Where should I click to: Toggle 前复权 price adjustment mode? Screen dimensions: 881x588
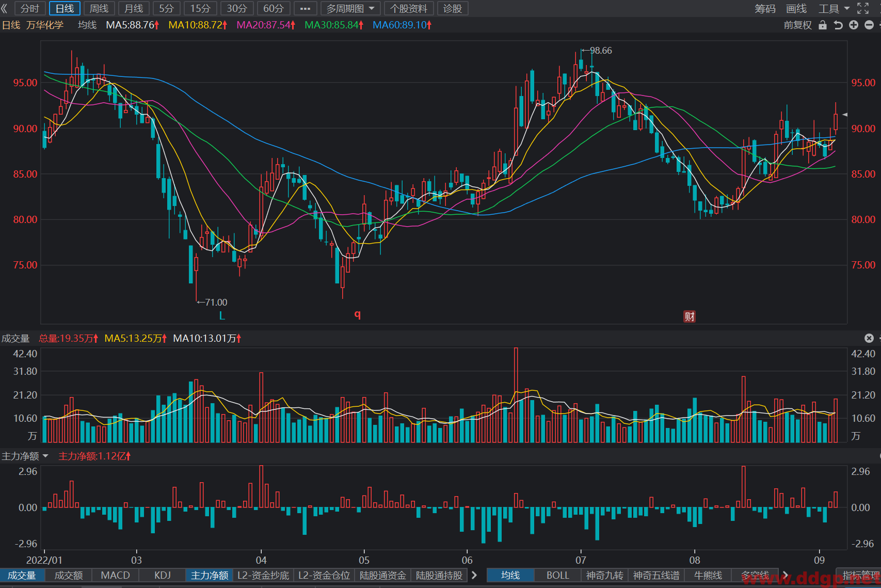pos(797,25)
